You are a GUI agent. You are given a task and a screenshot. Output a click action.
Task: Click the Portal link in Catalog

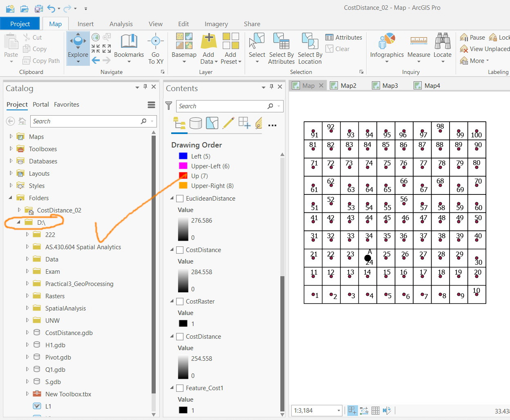41,105
